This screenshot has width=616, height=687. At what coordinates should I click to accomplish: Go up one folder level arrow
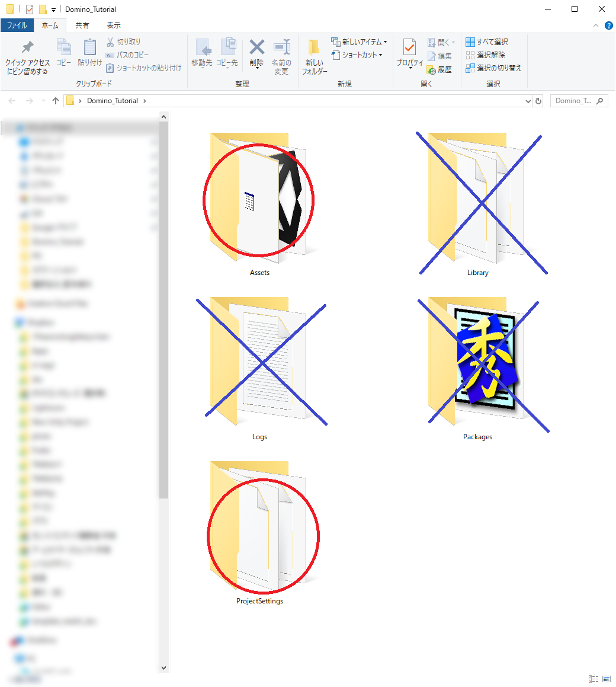56,101
